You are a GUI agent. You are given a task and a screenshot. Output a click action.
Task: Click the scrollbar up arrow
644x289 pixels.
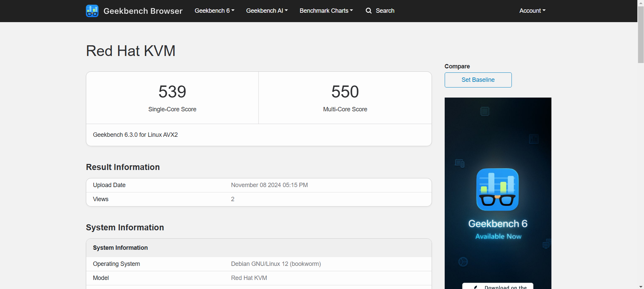pos(641,2)
